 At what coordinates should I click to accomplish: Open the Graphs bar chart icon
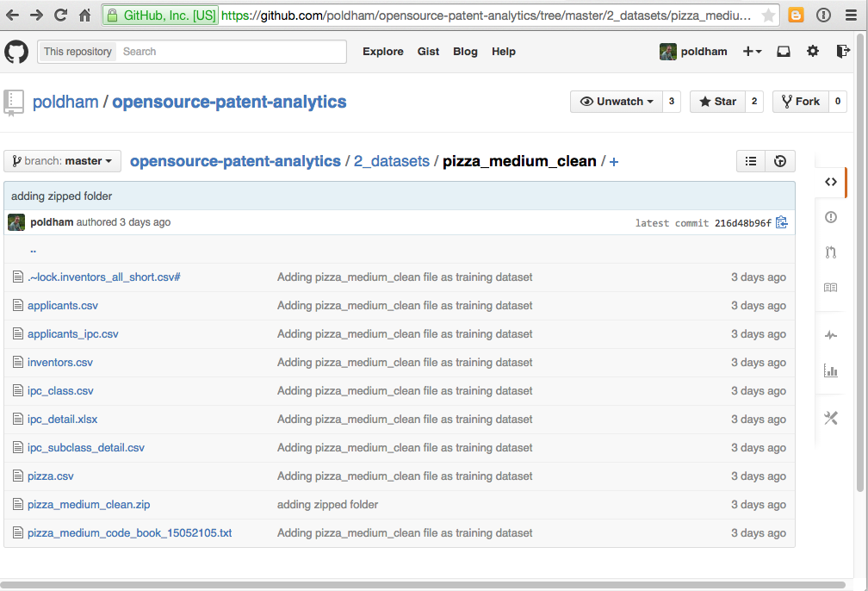click(x=830, y=370)
